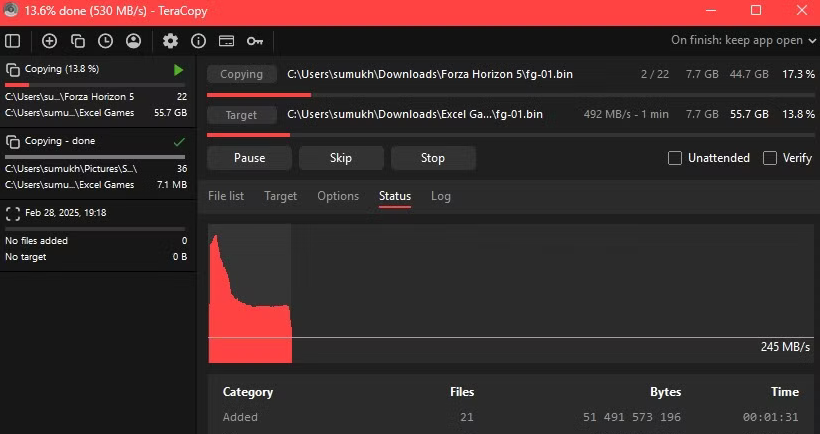The height and width of the screenshot is (434, 820).
Task: Click the TeraCopy app icon in title bar
Action: (x=10, y=10)
